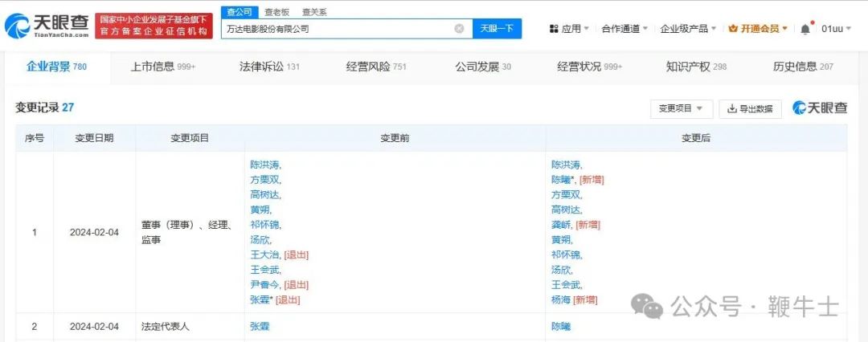This screenshot has height=342, width=868.
Task: Click the 导出数据 export button
Action: [750, 109]
